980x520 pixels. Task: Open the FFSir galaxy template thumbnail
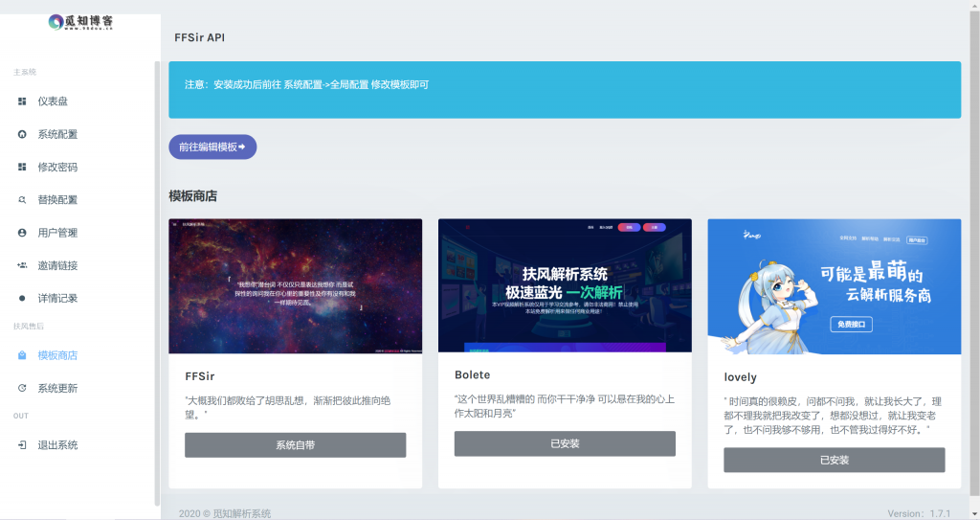[x=295, y=286]
